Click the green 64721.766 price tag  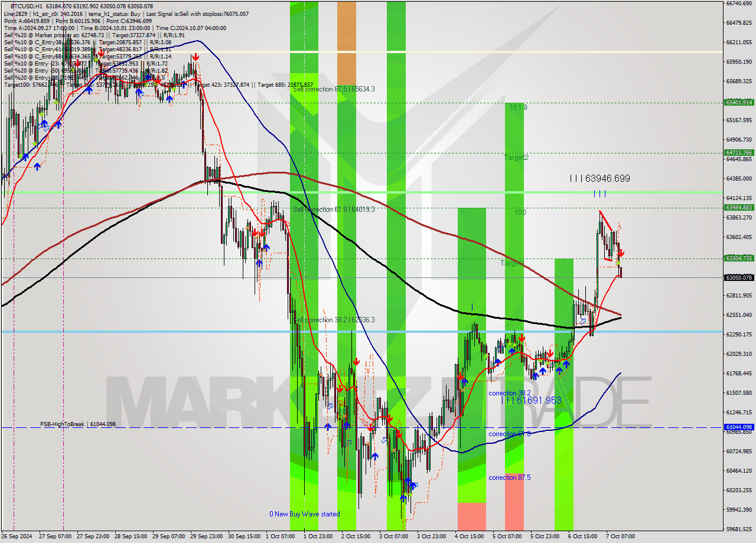tap(739, 152)
